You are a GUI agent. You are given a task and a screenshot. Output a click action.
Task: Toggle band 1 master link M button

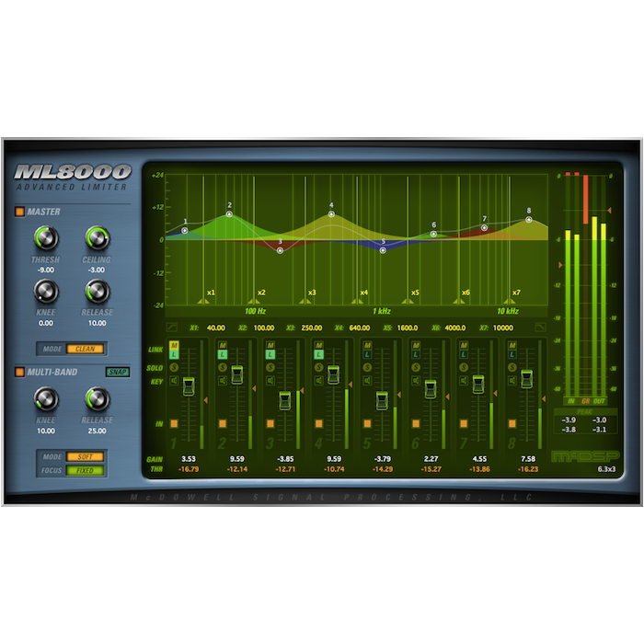click(x=174, y=345)
